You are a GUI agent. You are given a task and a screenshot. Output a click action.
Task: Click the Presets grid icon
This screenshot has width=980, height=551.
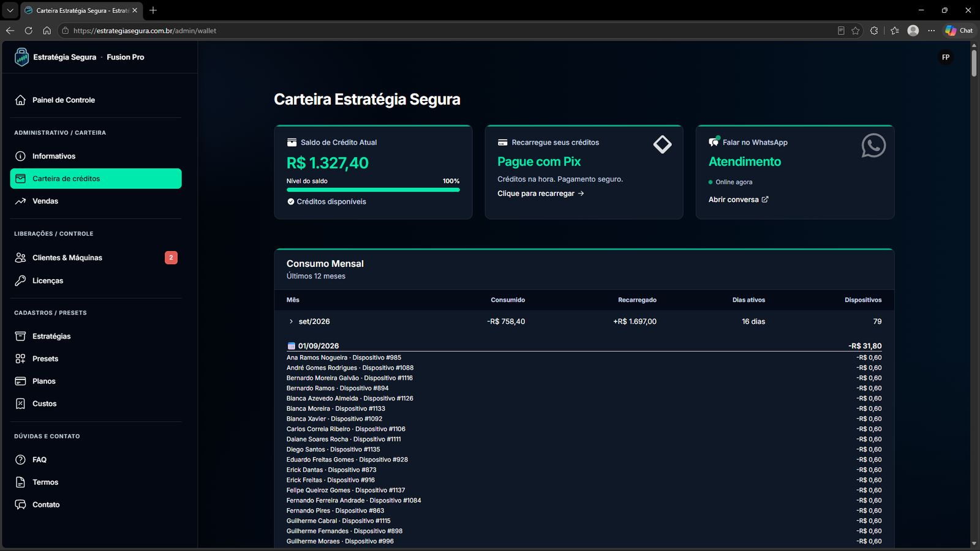pyautogui.click(x=20, y=359)
